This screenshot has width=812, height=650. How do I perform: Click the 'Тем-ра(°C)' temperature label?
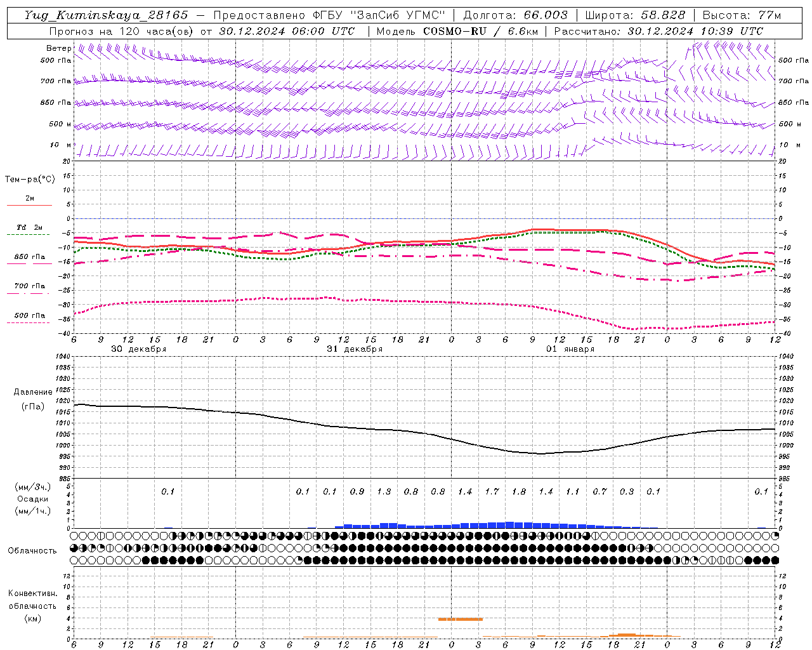pos(30,180)
